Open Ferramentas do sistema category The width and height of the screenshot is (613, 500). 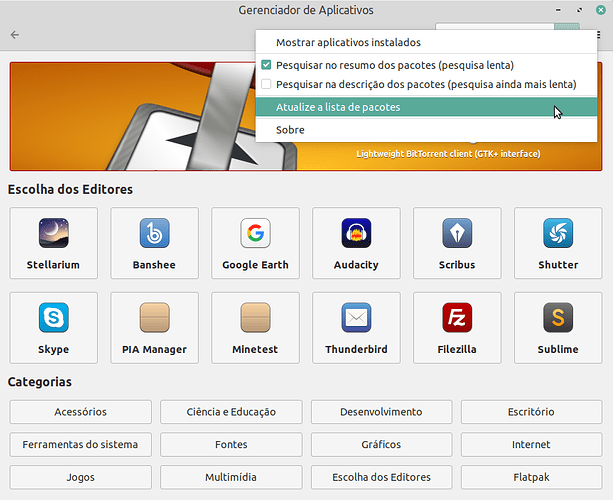coord(81,444)
